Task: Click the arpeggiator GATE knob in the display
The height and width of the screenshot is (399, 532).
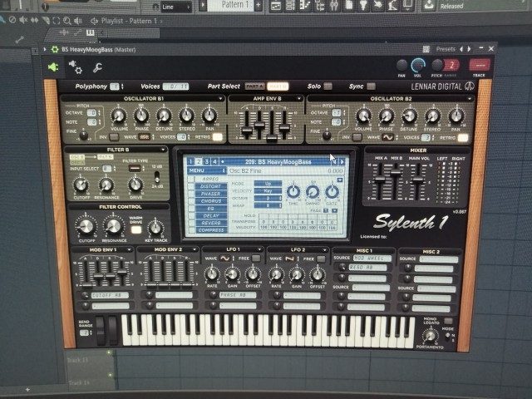Action: click(332, 192)
